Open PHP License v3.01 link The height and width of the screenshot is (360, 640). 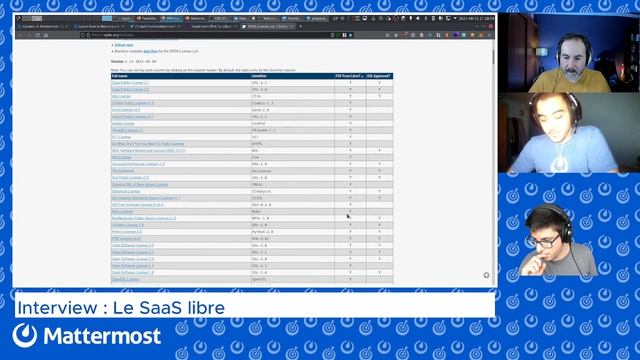tap(127, 239)
